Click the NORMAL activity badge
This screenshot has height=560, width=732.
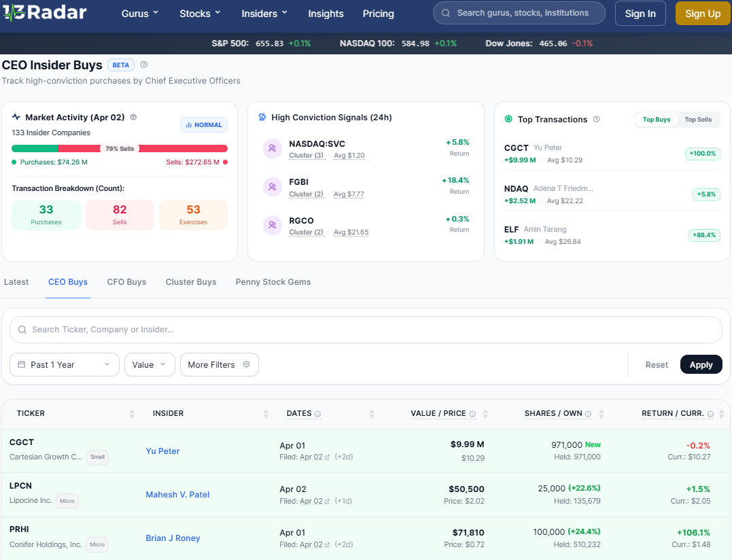point(204,124)
